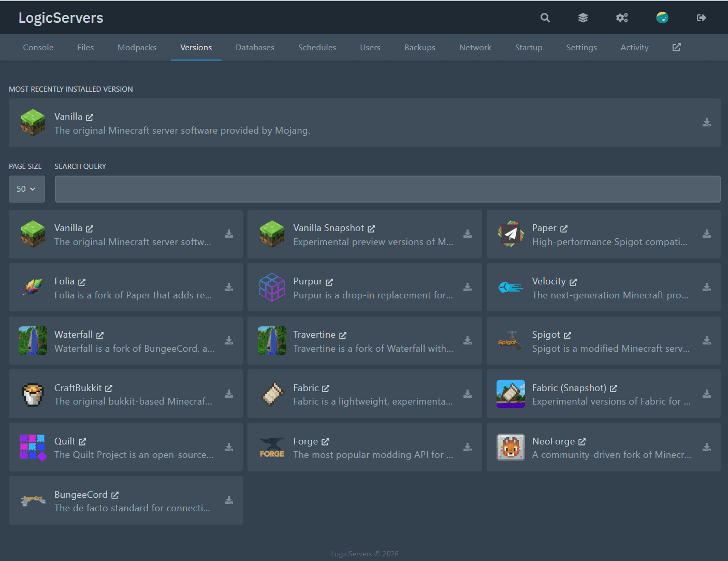The image size is (728, 561).
Task: Click the Waterfall download icon
Action: tap(229, 340)
